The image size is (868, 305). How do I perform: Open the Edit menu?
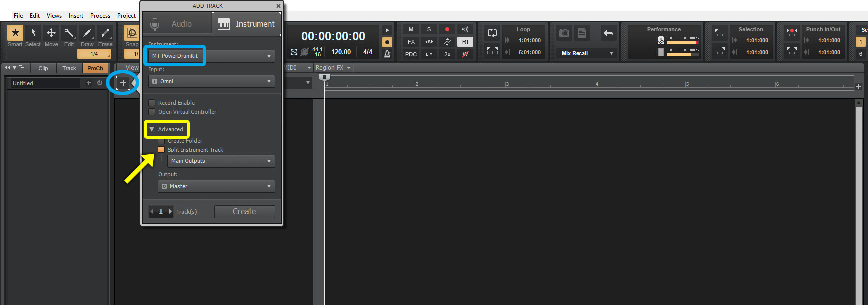(x=35, y=16)
